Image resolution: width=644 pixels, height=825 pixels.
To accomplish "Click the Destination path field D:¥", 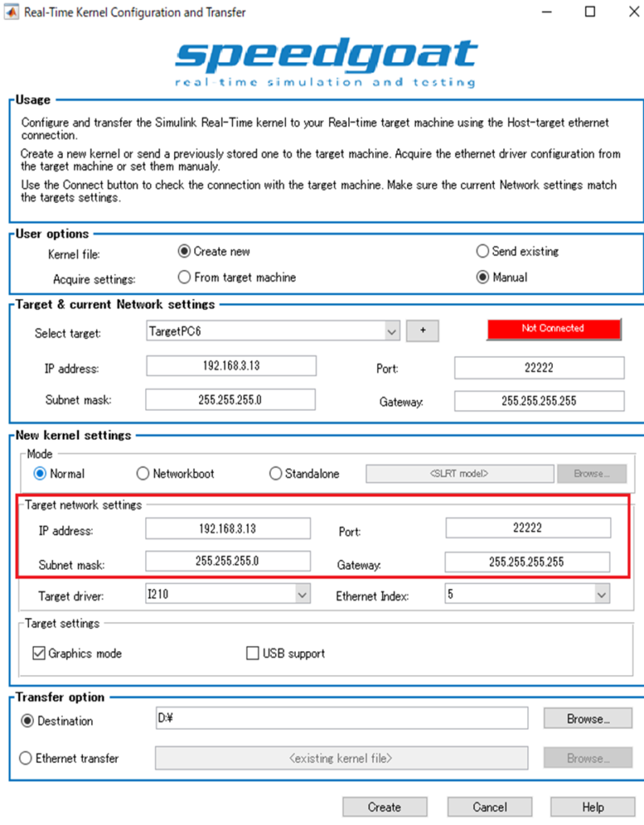I will pyautogui.click(x=342, y=718).
